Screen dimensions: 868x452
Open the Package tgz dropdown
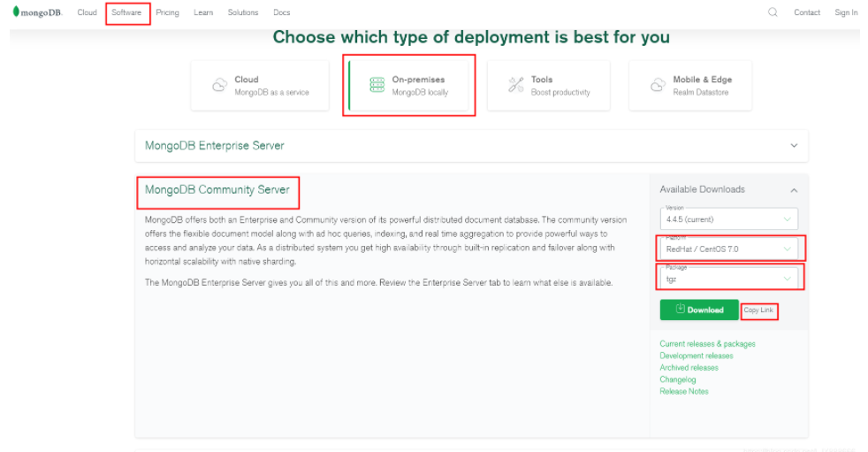(x=728, y=279)
